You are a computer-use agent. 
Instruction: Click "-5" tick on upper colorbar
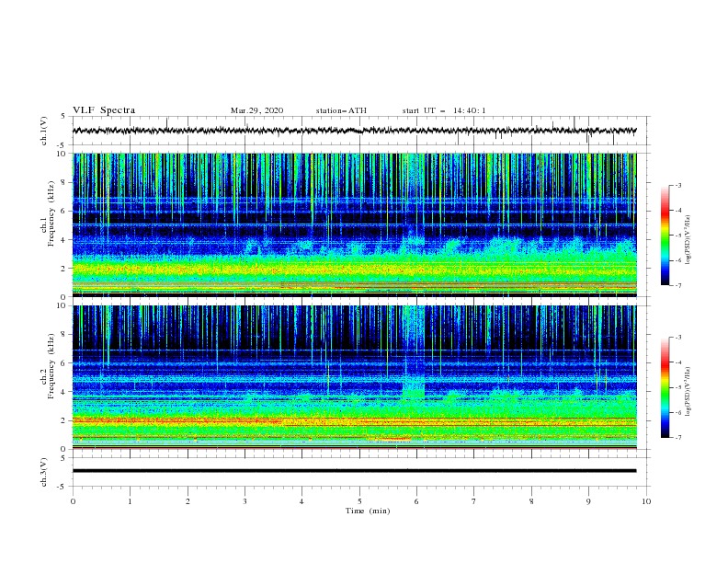(677, 236)
